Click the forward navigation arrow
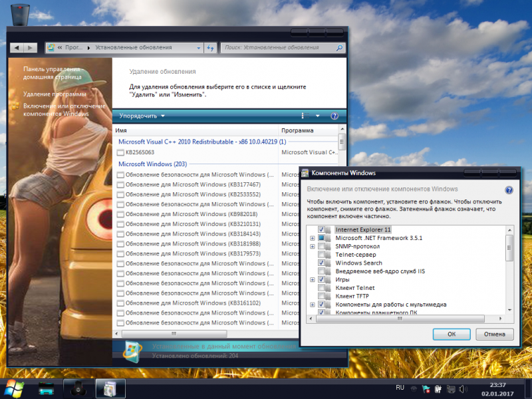 coord(30,48)
